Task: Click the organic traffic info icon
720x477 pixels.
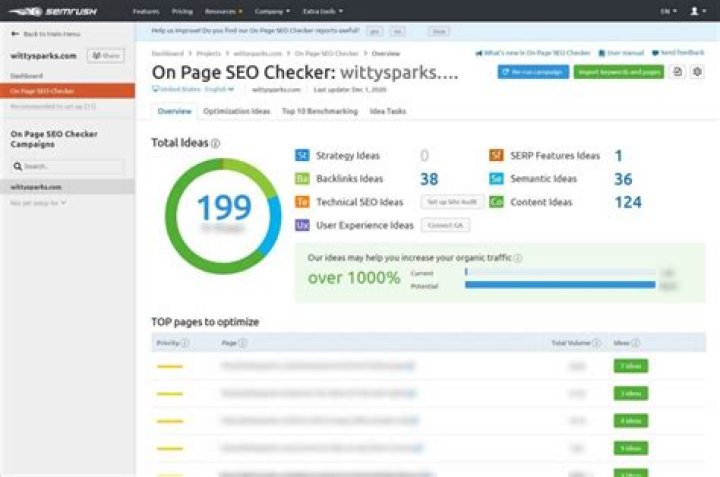Action: pos(518,258)
